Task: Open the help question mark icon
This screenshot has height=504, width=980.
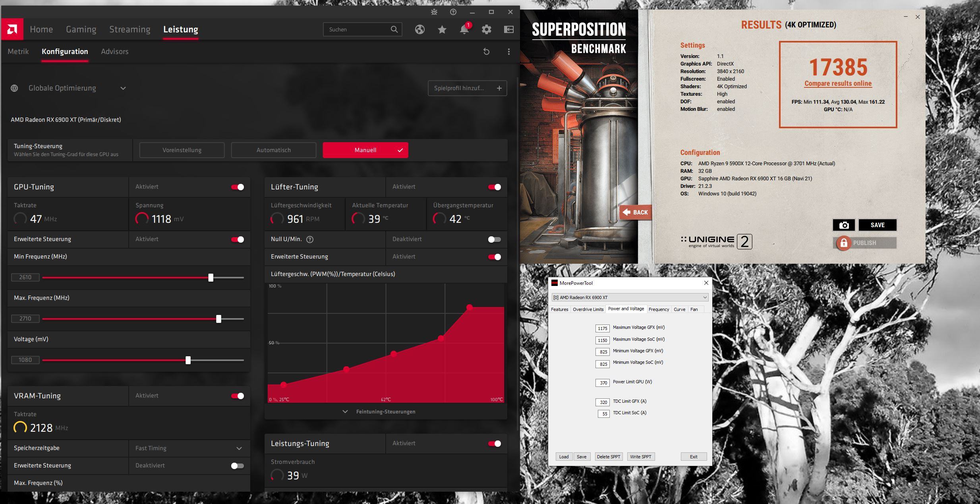Action: pos(453,12)
